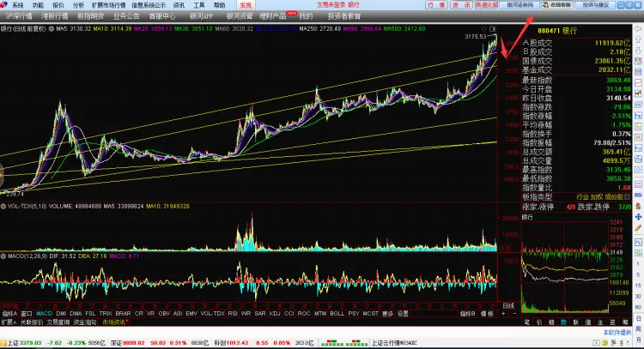Click the 上证 index value 3279.03
Viewport: 644px width, 349px height.
30,343
